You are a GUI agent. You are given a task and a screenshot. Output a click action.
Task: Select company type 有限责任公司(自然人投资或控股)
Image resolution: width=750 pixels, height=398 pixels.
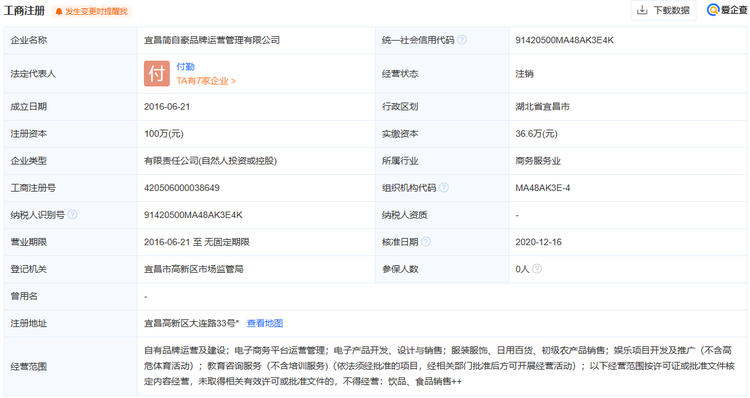click(x=210, y=161)
